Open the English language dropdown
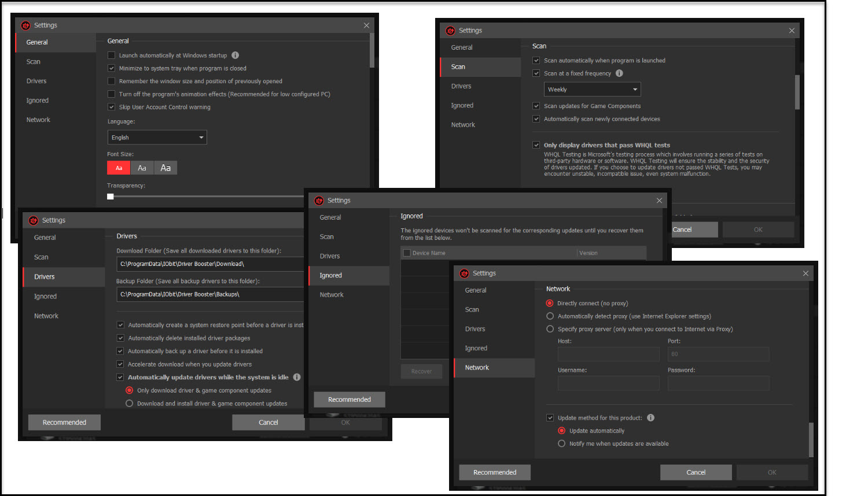 pos(157,138)
